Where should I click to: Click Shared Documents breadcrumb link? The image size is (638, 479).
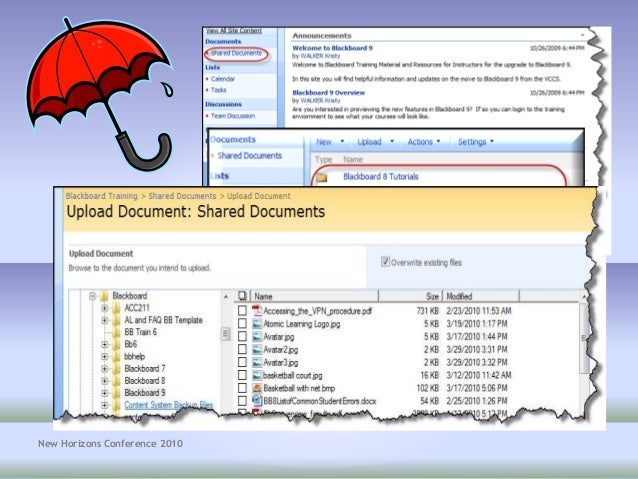(182, 196)
